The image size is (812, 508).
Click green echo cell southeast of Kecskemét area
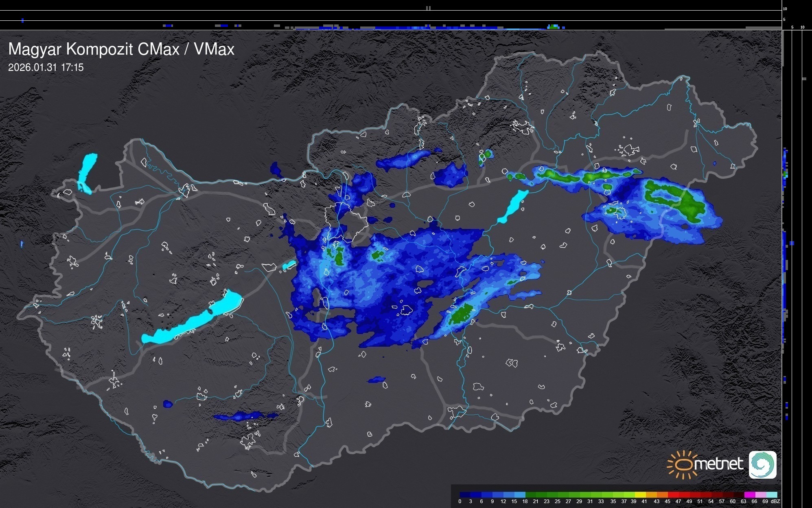461,314
